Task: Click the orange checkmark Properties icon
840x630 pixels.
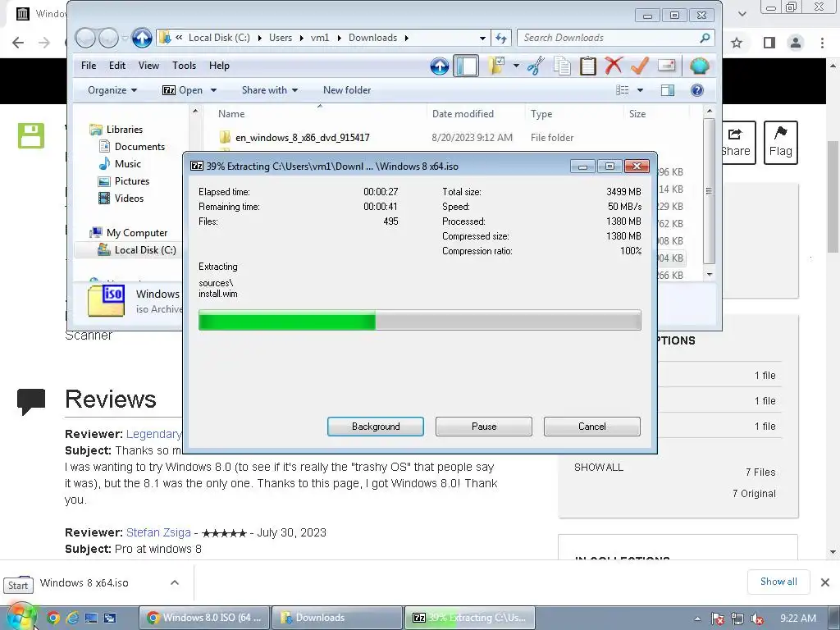Action: coord(640,66)
